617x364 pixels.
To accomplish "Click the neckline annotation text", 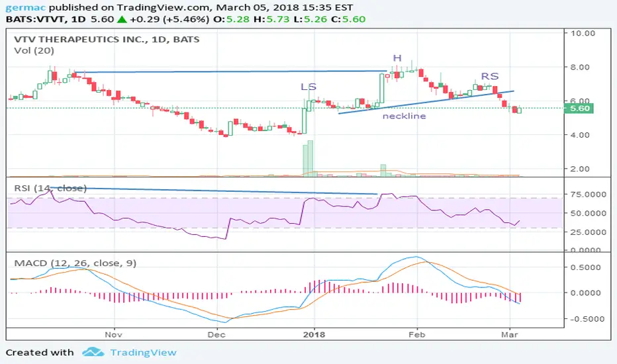I will tap(404, 116).
